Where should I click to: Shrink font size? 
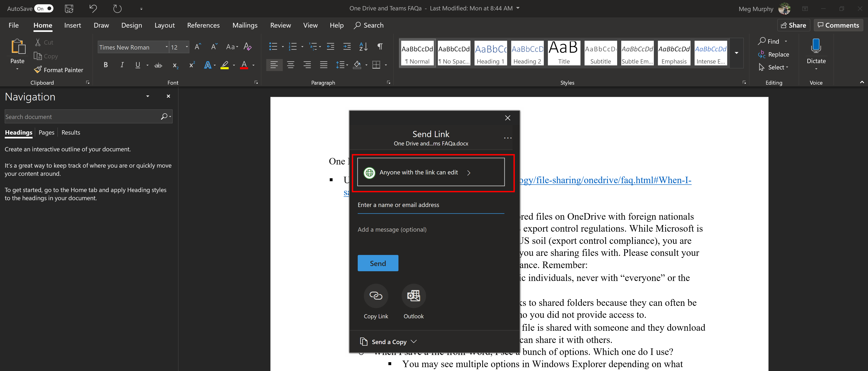point(214,47)
